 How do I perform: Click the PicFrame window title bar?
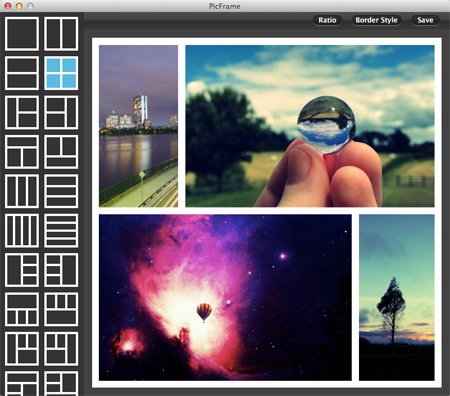225,6
